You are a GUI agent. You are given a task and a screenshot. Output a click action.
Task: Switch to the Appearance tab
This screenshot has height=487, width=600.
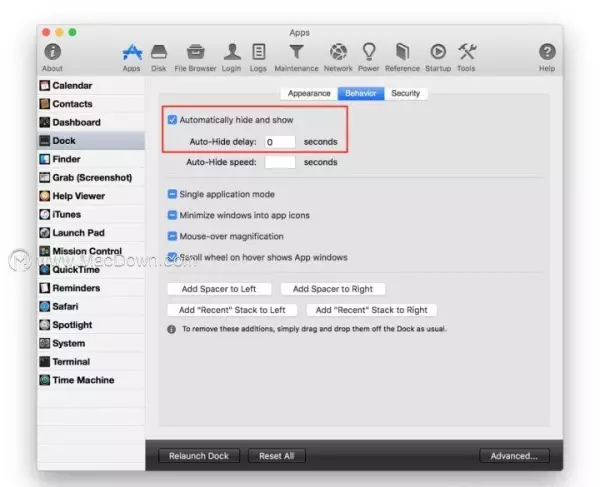point(309,93)
